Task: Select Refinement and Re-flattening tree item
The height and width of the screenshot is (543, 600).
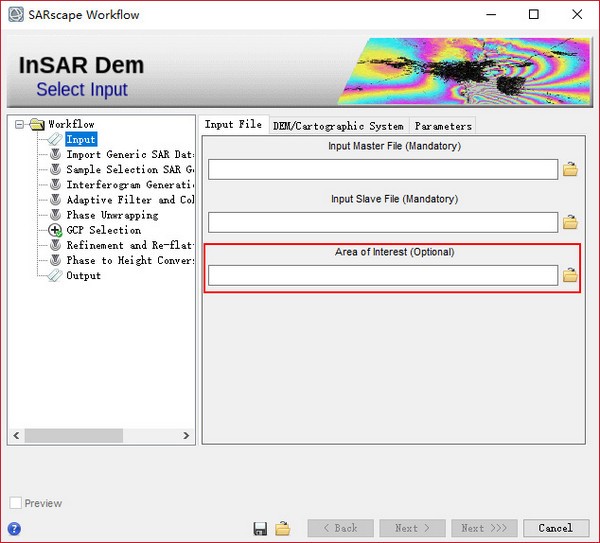Action: click(x=130, y=245)
